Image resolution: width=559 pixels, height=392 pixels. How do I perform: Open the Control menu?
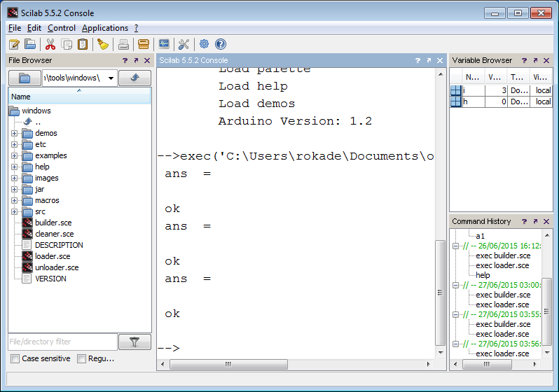pos(62,28)
